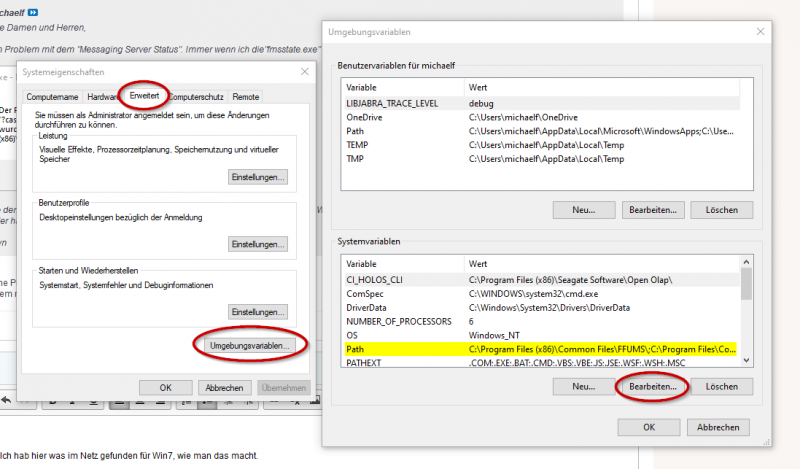Image resolution: width=800 pixels, height=469 pixels.
Task: Click Löschen under Benutzervariablen
Action: tap(721, 209)
